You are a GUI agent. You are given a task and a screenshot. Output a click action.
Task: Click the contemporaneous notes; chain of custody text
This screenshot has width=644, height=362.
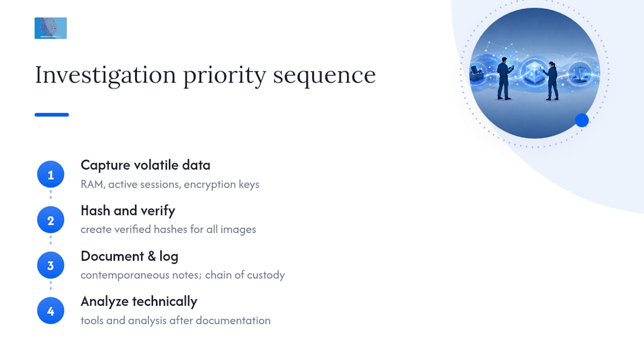click(x=183, y=275)
